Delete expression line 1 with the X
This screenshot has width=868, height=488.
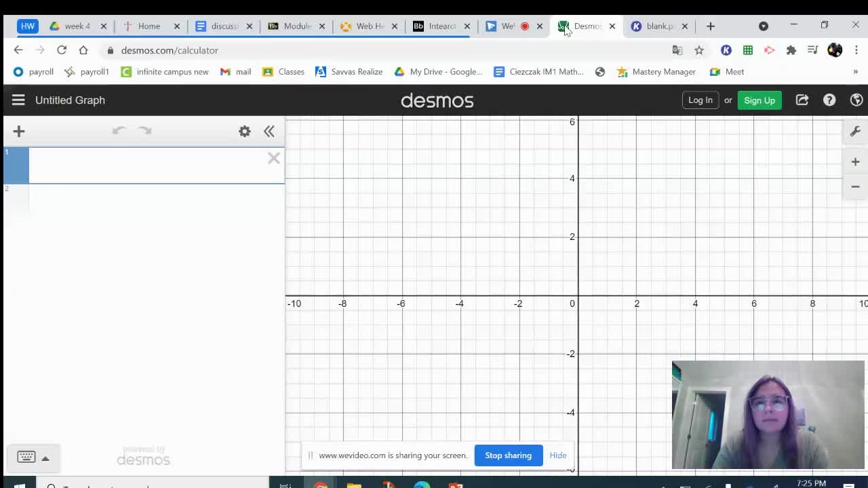coord(274,159)
